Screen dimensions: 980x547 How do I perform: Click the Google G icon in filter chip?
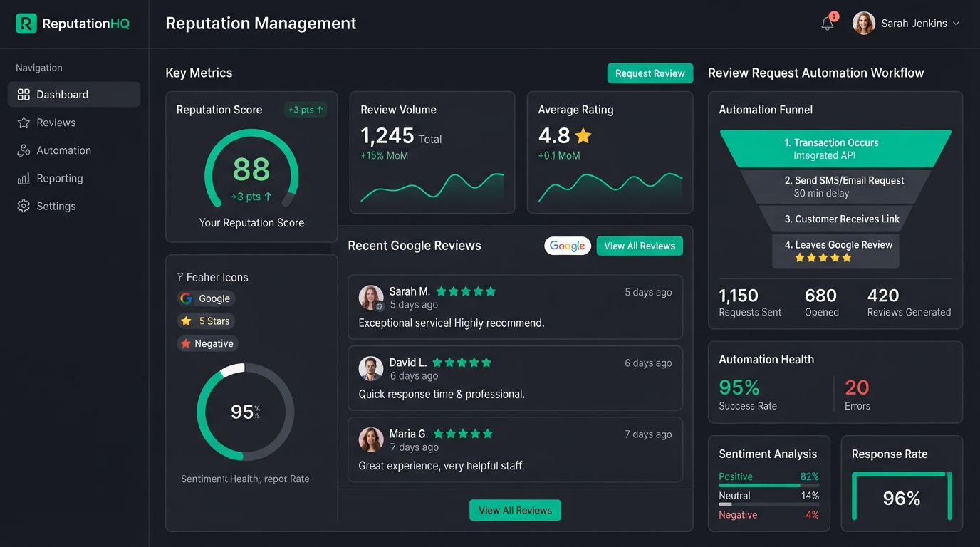[187, 298]
